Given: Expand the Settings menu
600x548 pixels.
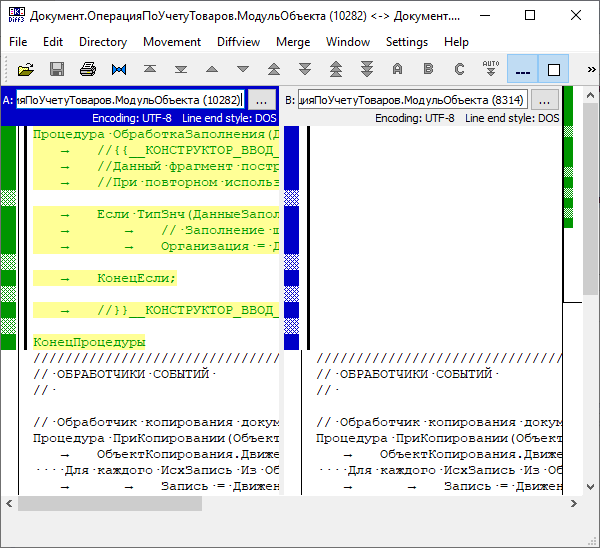Looking at the screenshot, I should click(407, 42).
